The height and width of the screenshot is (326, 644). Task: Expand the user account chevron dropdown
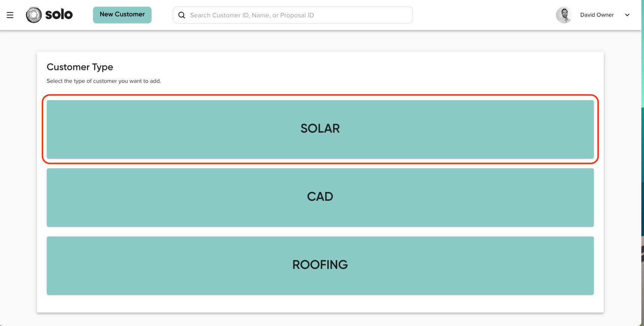(627, 15)
